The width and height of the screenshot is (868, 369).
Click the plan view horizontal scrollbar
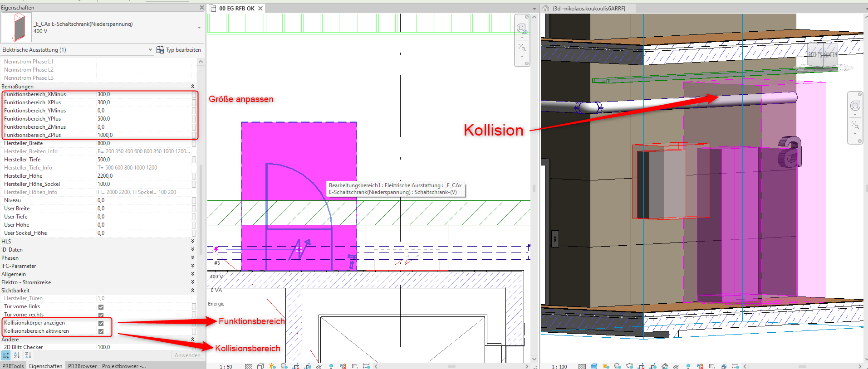(451, 366)
